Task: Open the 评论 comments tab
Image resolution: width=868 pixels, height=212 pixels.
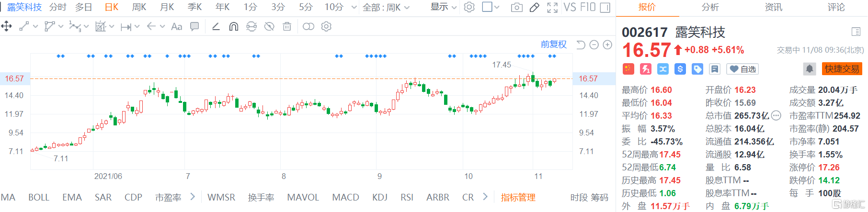Action: pos(836,7)
